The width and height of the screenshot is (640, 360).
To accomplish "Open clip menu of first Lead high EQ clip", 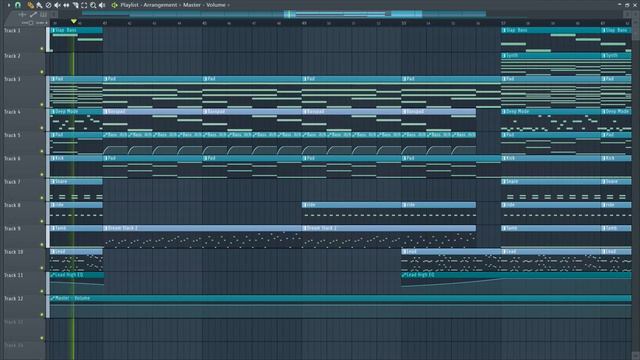I will 52,275.
